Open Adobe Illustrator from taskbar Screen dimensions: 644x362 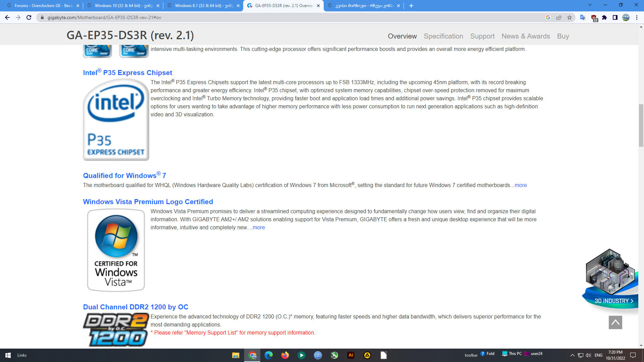click(x=351, y=355)
